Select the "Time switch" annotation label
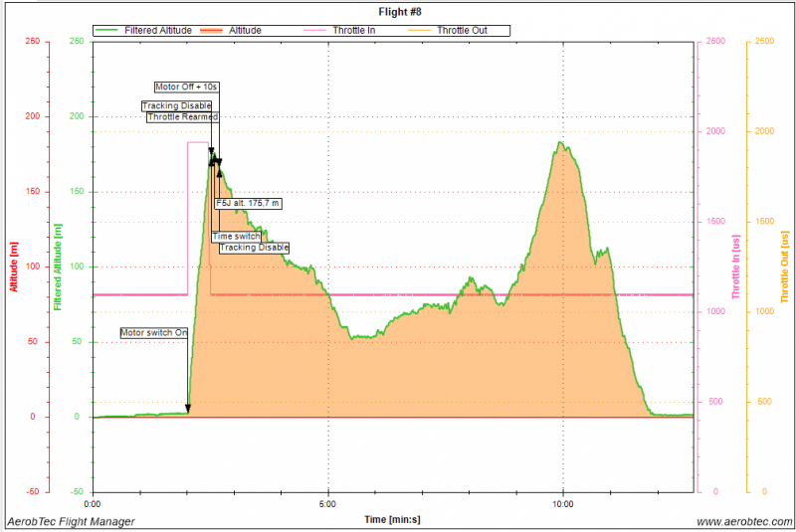The image size is (796, 532). click(237, 237)
